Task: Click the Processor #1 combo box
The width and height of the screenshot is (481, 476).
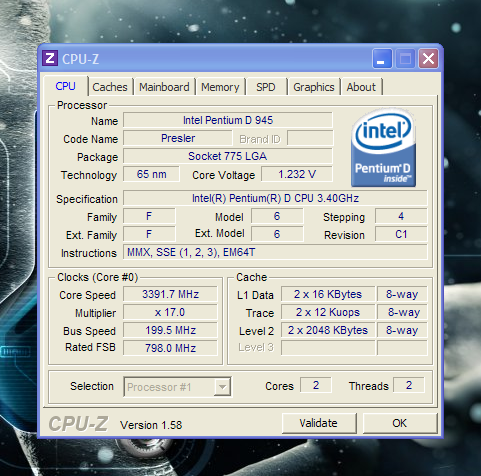Action: click(x=177, y=387)
